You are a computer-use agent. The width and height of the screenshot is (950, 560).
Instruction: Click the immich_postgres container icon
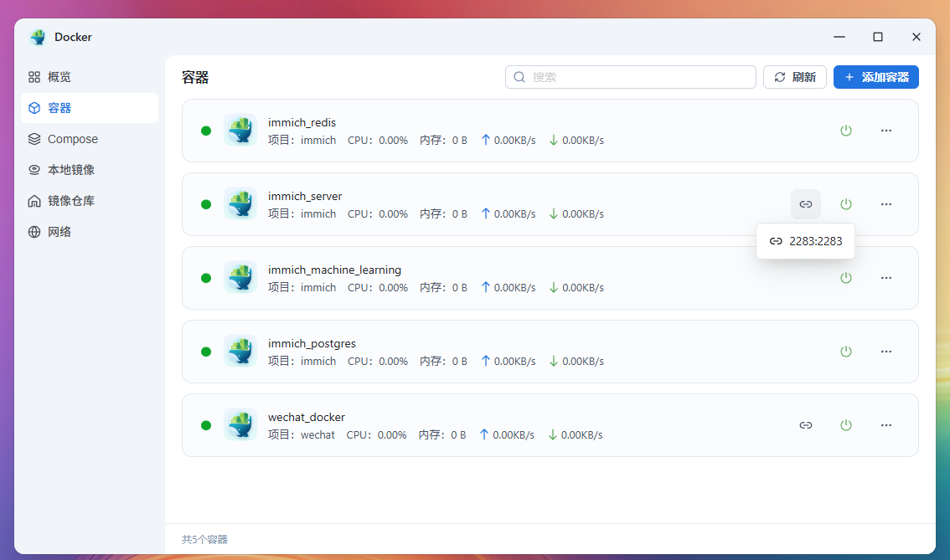tap(240, 351)
